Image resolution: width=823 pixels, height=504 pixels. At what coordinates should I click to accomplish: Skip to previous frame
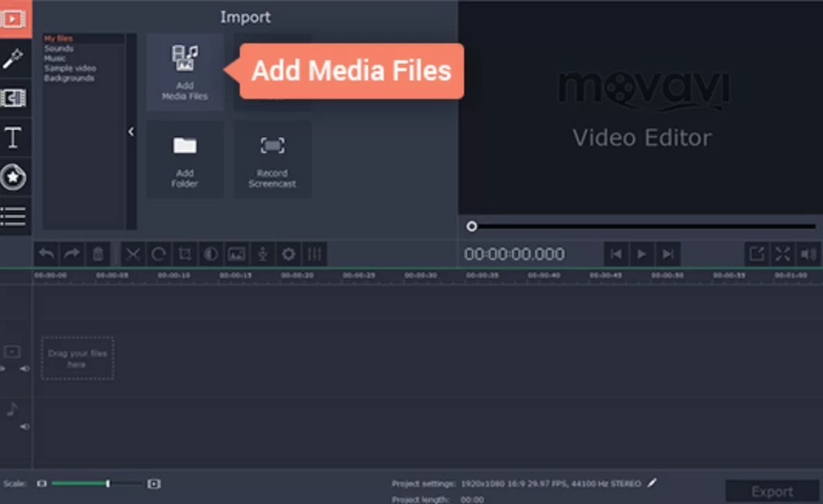(616, 254)
